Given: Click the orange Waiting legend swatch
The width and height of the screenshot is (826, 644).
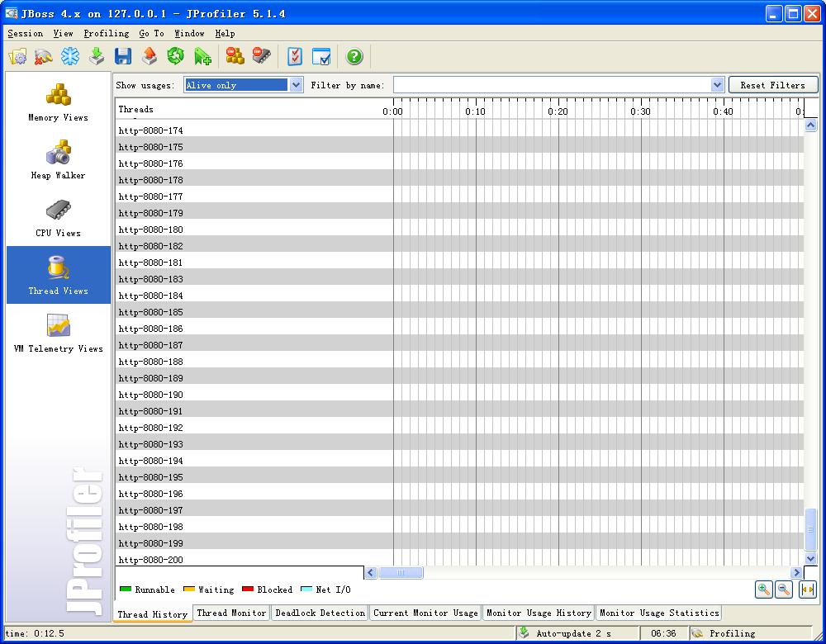Looking at the screenshot, I should 188,590.
